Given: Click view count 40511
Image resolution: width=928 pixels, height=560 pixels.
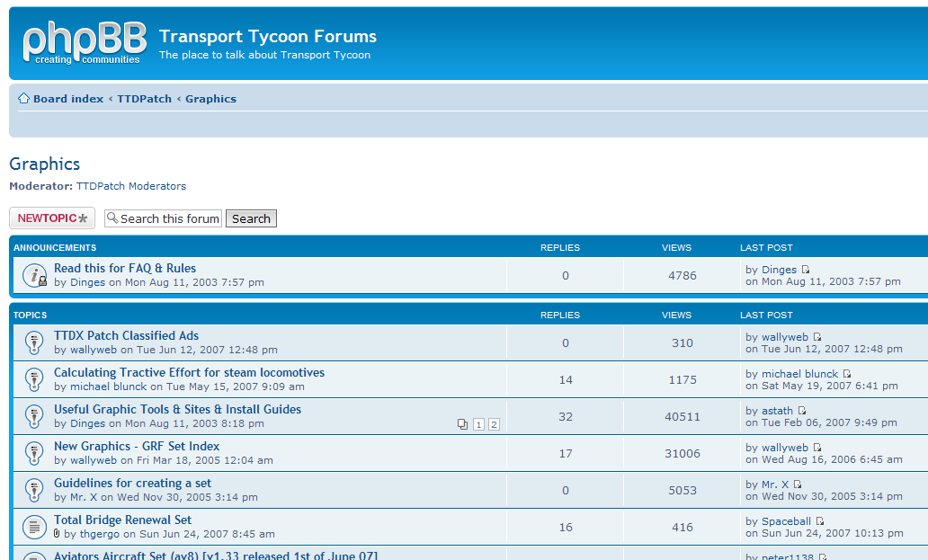Looking at the screenshot, I should (683, 416).
